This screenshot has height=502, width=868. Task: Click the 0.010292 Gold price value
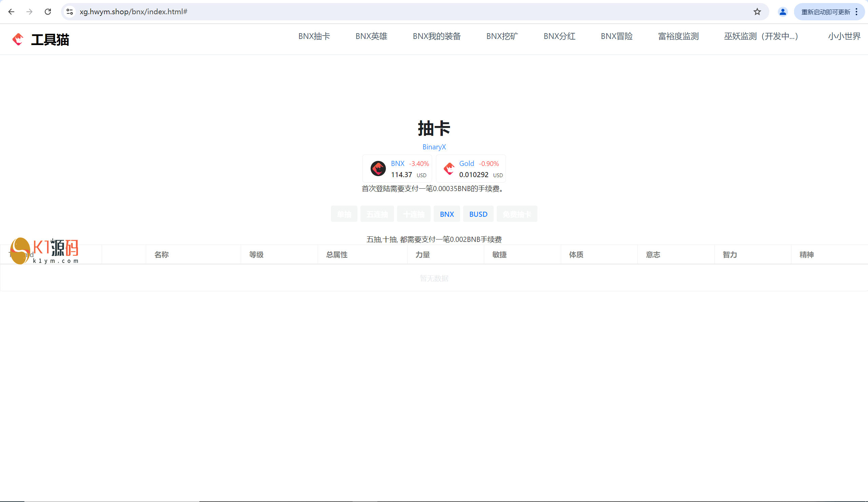[474, 175]
